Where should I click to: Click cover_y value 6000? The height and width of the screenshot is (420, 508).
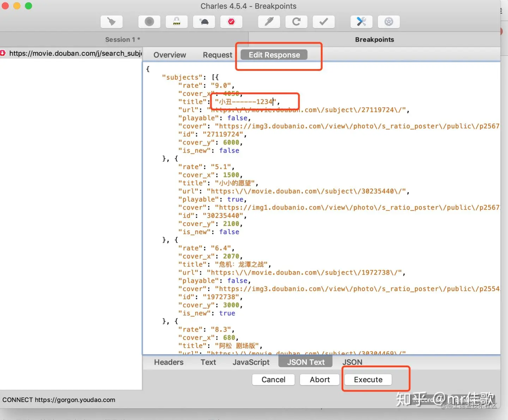click(231, 142)
